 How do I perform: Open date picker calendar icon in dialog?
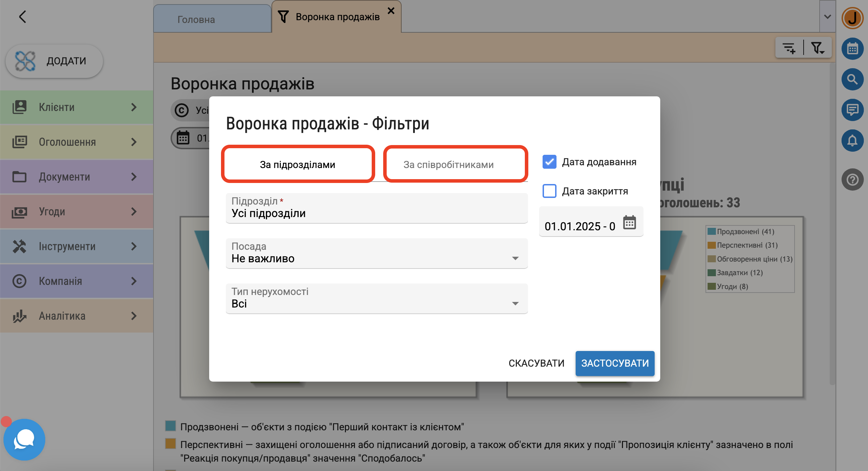(629, 223)
